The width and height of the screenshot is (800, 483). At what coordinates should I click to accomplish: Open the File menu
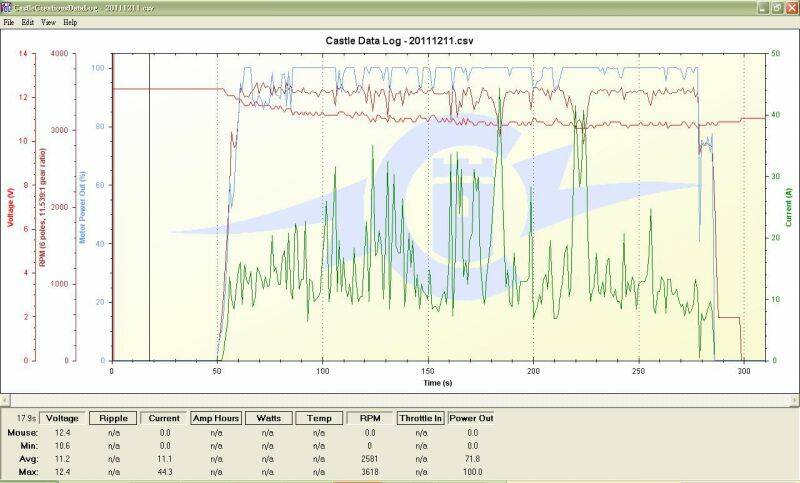(x=9, y=21)
